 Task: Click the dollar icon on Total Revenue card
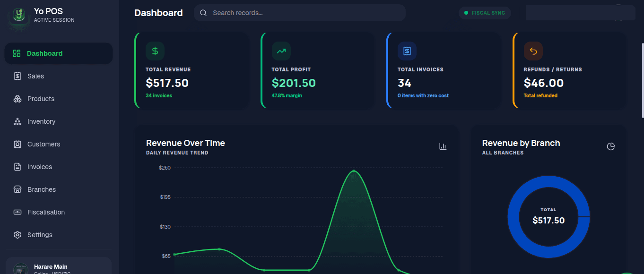155,51
